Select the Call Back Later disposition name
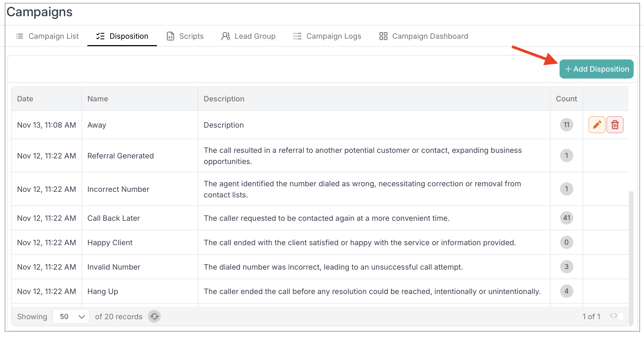 [x=113, y=218]
